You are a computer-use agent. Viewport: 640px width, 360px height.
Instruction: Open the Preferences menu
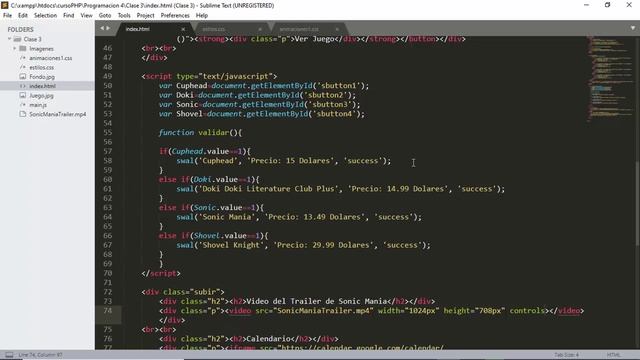pyautogui.click(x=175, y=16)
